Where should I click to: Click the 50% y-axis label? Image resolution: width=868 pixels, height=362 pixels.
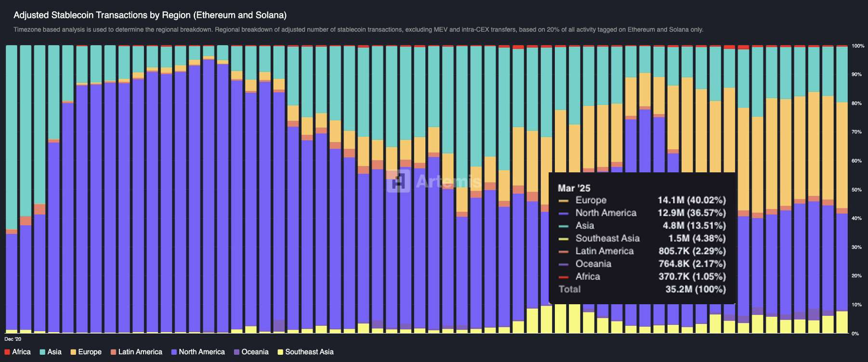(856, 190)
